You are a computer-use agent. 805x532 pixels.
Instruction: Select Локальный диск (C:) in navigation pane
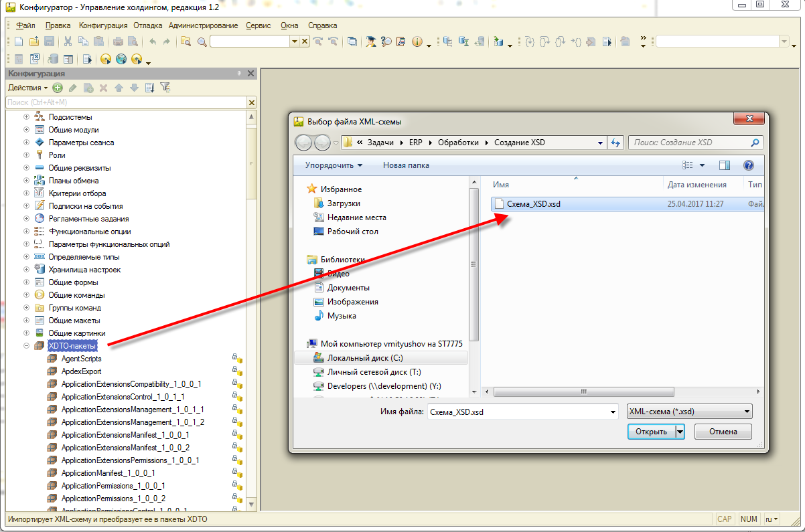pyautogui.click(x=365, y=358)
